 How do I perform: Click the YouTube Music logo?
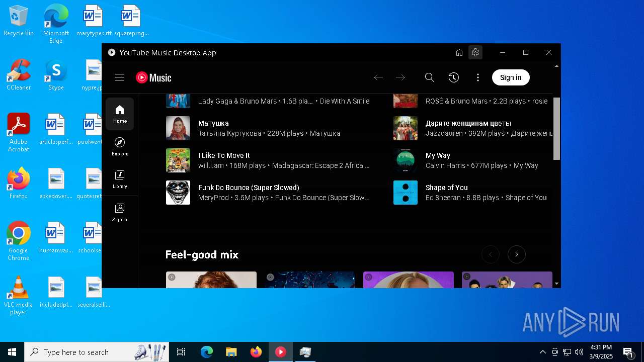coord(153,77)
